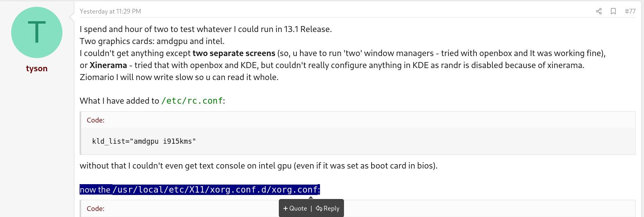
Task: Click the reply arrow icon in the popup
Action: 319,208
